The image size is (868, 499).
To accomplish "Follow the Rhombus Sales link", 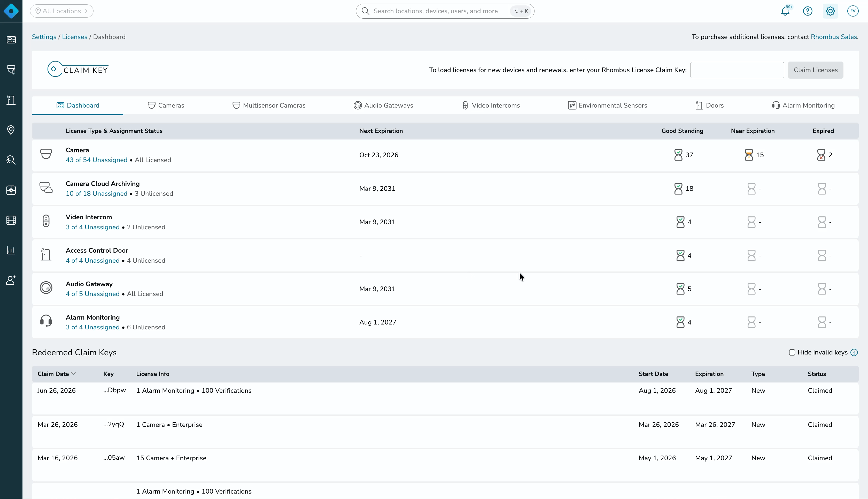I will (834, 37).
